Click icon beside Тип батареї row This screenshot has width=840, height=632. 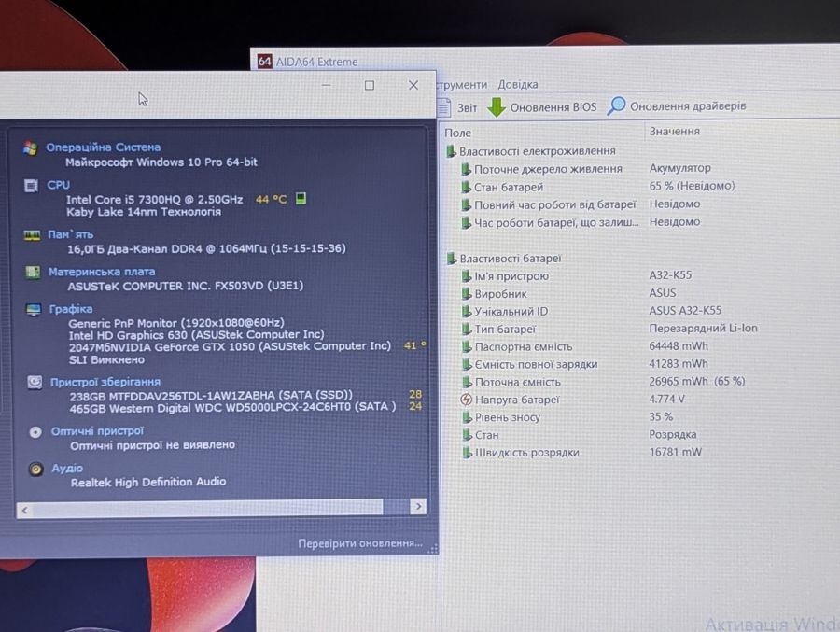(x=468, y=329)
